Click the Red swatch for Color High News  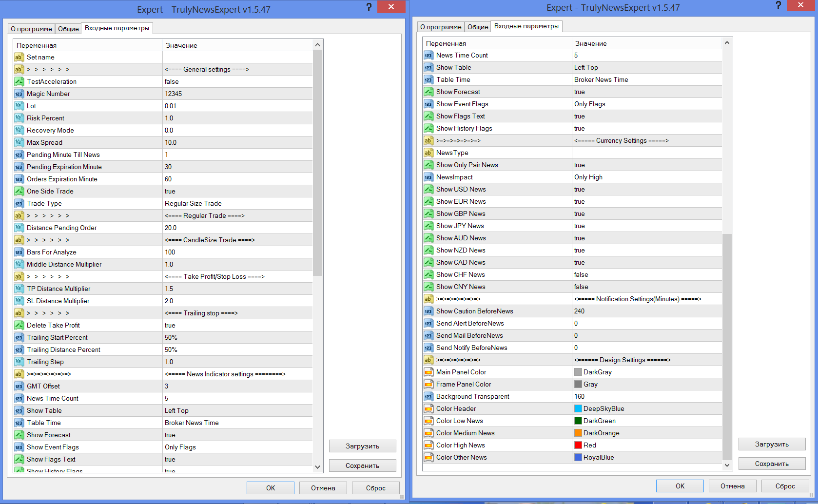(x=578, y=445)
